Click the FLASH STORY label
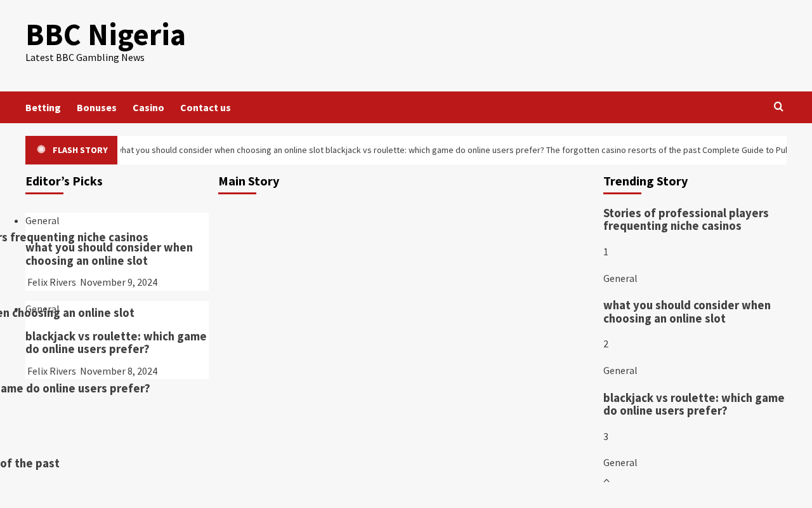The image size is (812, 508). click(80, 150)
